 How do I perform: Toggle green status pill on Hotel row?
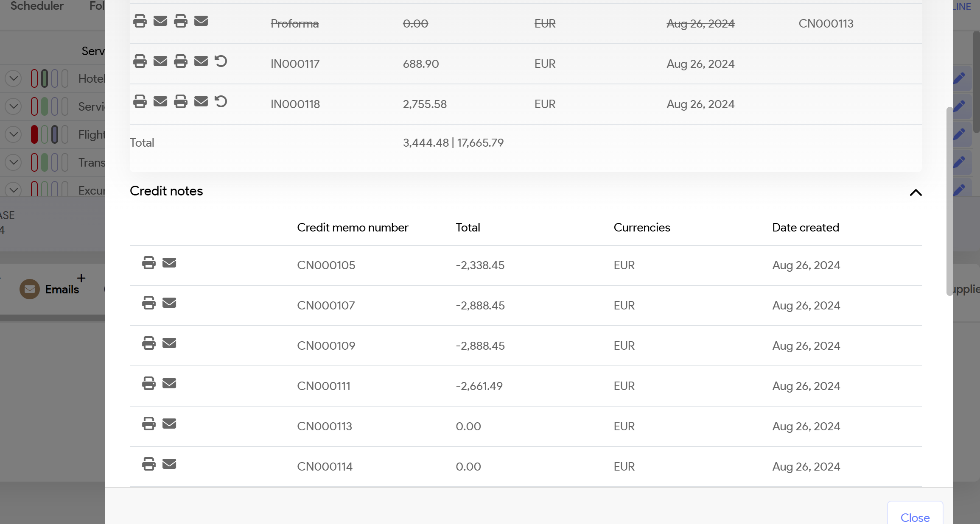[x=45, y=78]
